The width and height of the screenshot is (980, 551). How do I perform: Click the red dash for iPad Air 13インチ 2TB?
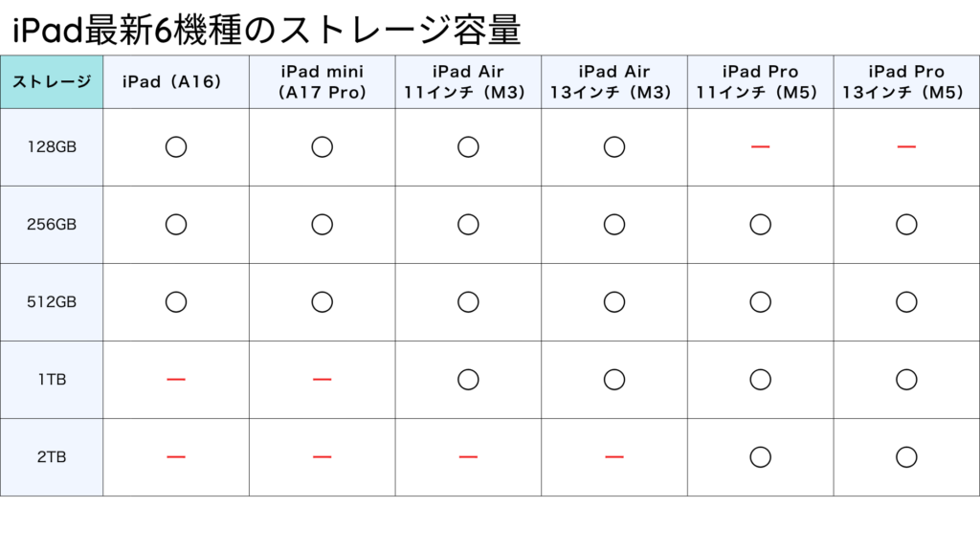613,457
